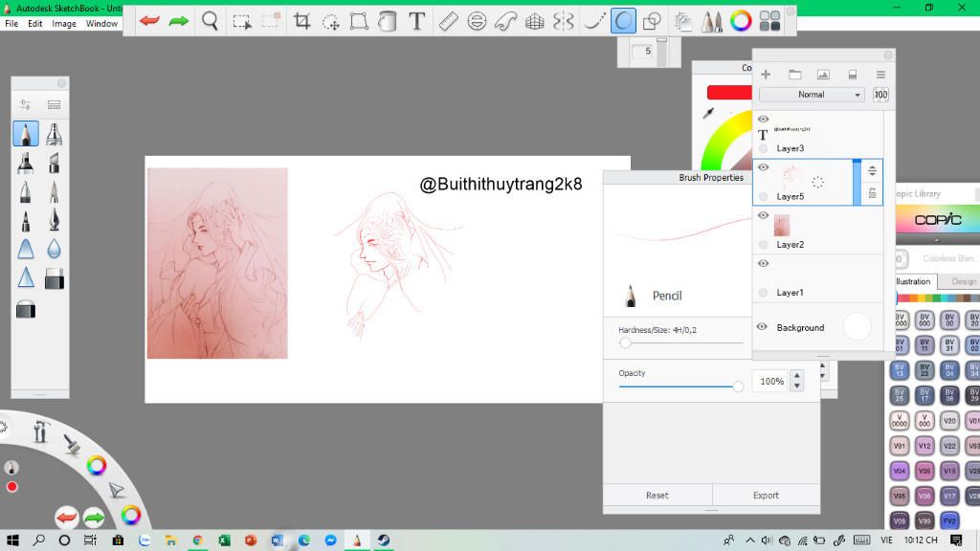Click the Opacity slider handle
This screenshot has width=980, height=551.
[738, 386]
